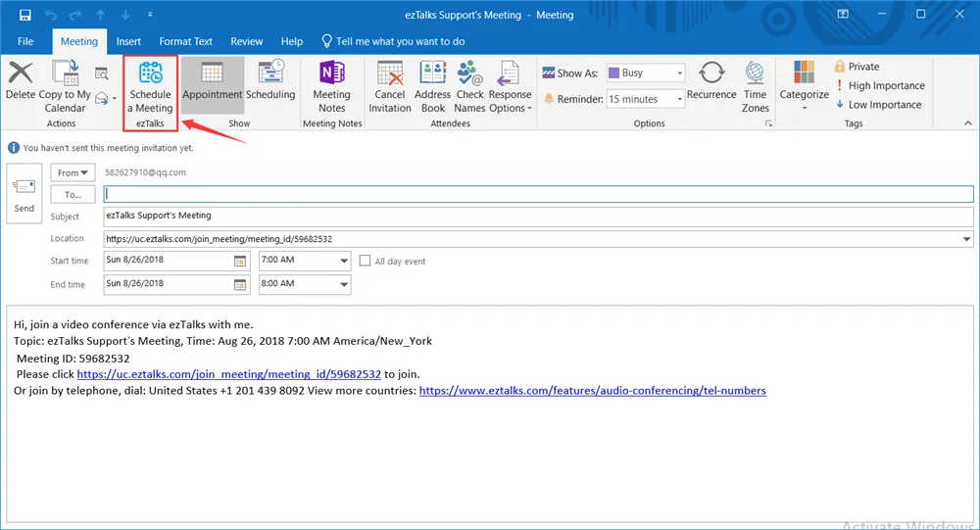Open the Scheduling view
This screenshot has height=530, width=980.
click(x=270, y=81)
